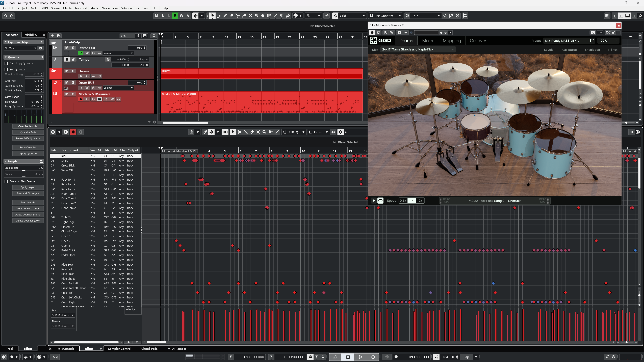The height and width of the screenshot is (362, 644).
Task: Open the Transport menu
Action: click(x=81, y=8)
